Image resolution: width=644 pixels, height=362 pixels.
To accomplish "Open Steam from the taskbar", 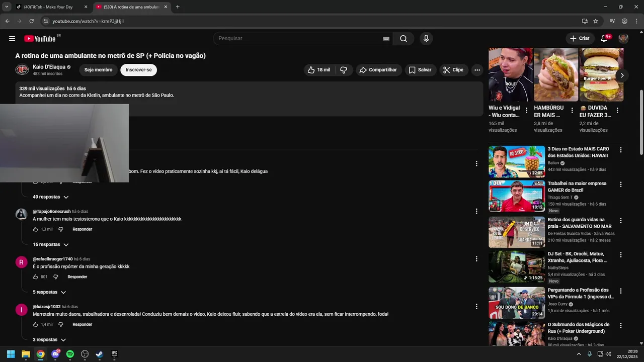I will pos(100,354).
